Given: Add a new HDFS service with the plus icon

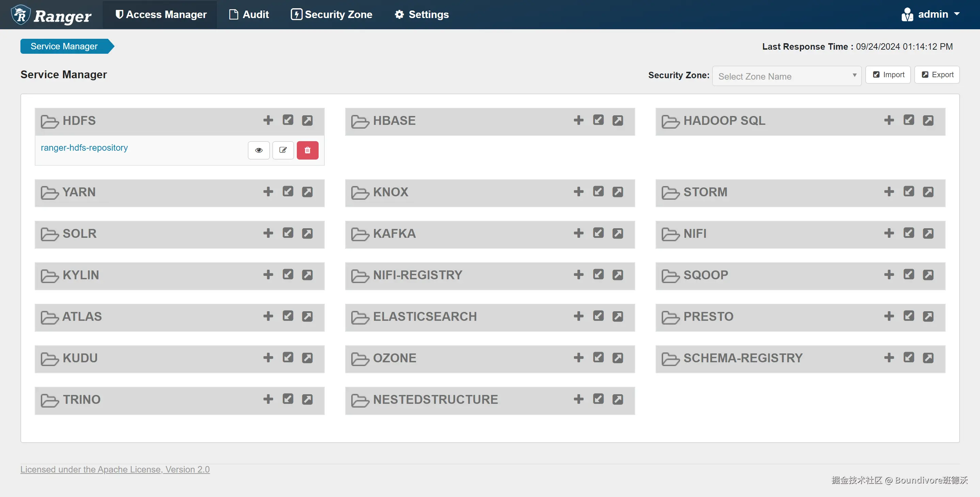Looking at the screenshot, I should (x=268, y=120).
